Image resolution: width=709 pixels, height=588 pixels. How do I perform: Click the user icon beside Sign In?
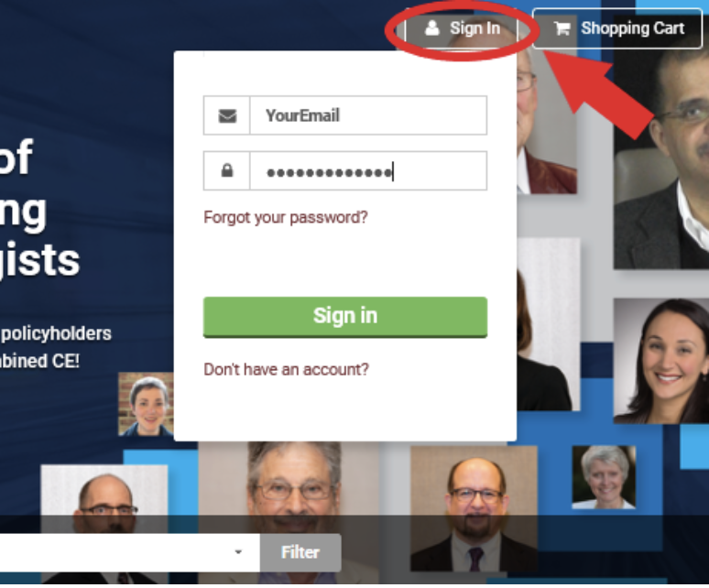pyautogui.click(x=432, y=28)
